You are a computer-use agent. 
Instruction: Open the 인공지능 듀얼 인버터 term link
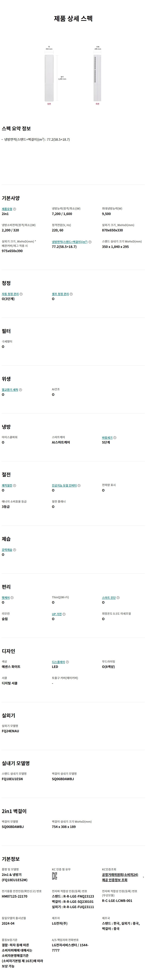coord(64,485)
